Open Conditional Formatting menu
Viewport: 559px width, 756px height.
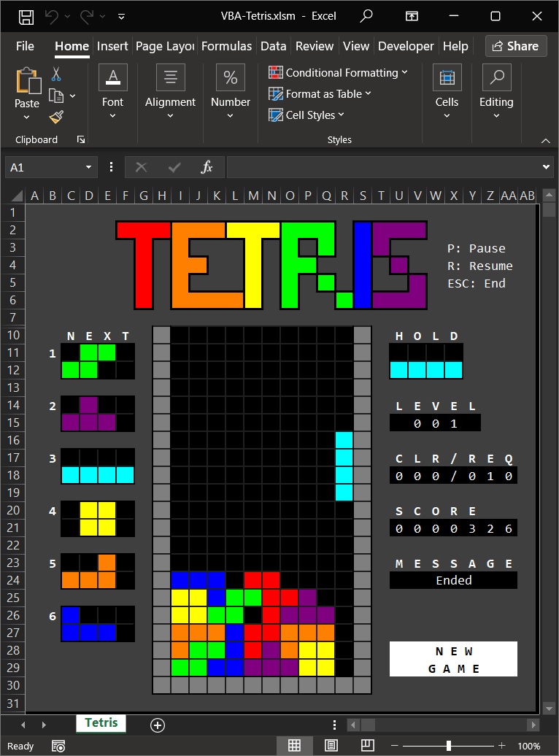338,73
